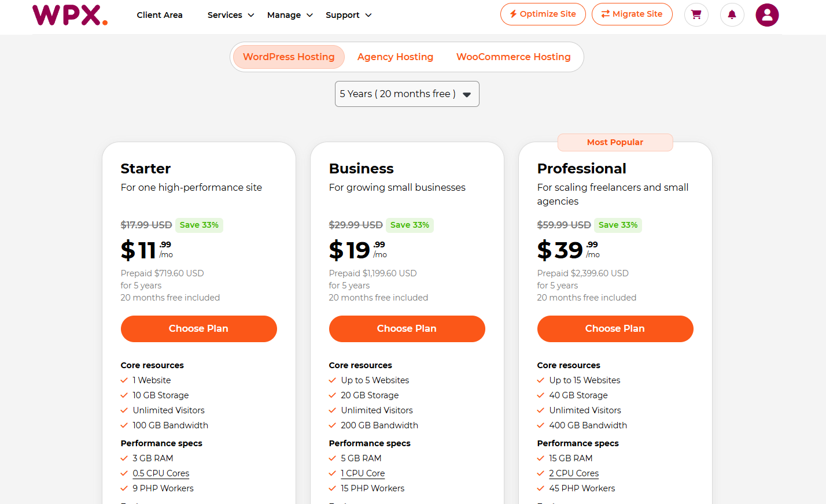Click the Up to 5 Websites feature
This screenshot has height=504, width=826.
click(375, 380)
